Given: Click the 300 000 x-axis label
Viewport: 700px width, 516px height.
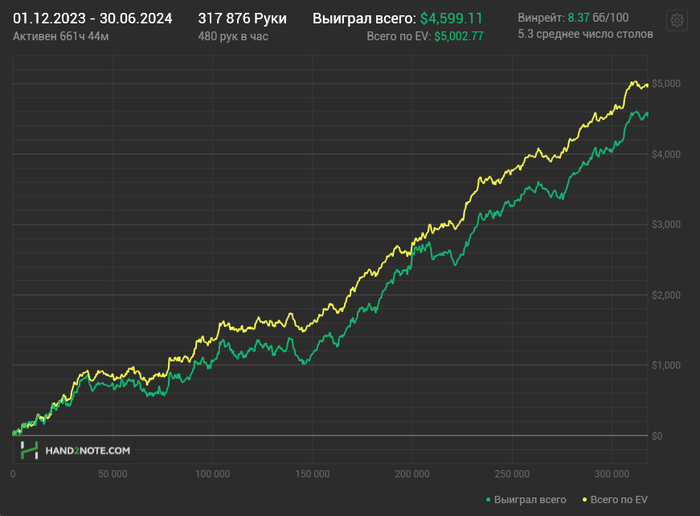Looking at the screenshot, I should pyautogui.click(x=612, y=474).
